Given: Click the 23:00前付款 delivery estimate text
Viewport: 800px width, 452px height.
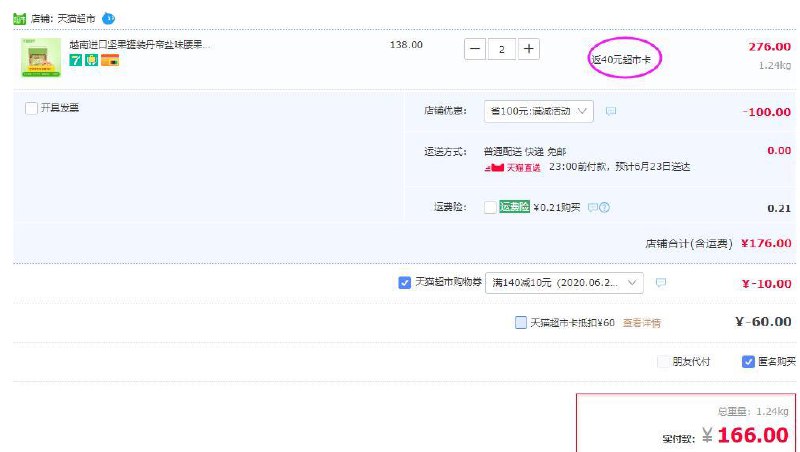Looking at the screenshot, I should pos(619,167).
